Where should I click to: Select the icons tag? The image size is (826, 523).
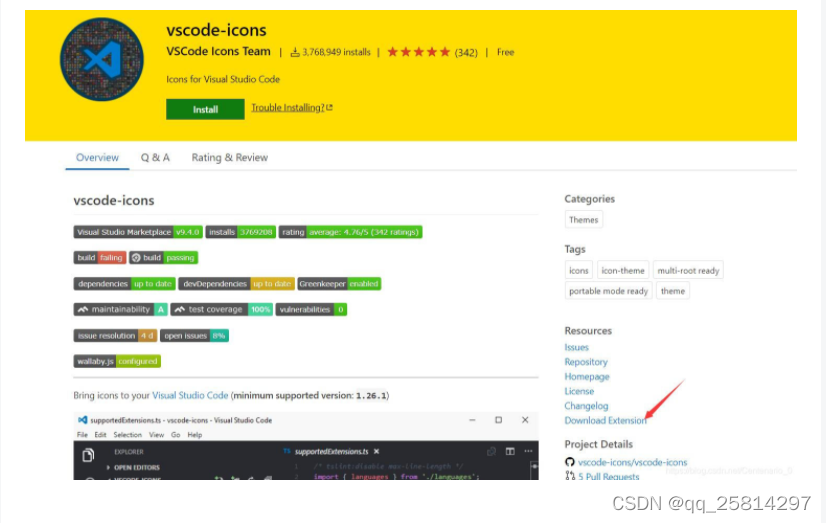[x=578, y=270]
